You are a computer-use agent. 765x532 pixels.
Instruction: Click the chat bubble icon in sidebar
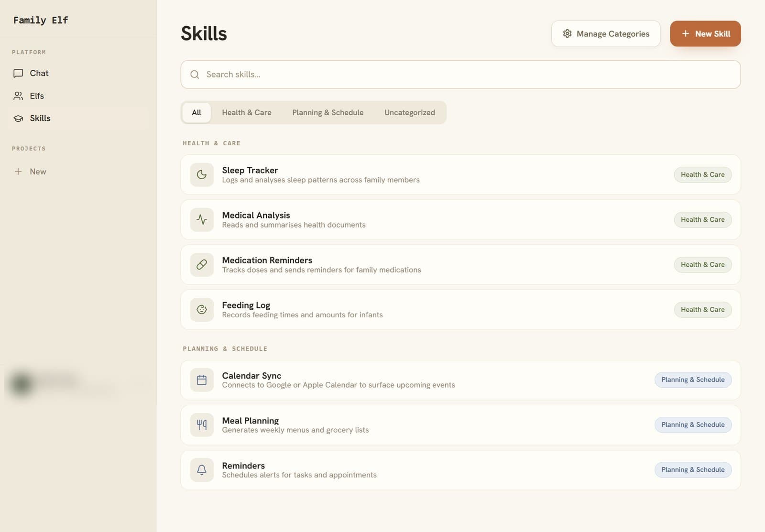point(18,73)
